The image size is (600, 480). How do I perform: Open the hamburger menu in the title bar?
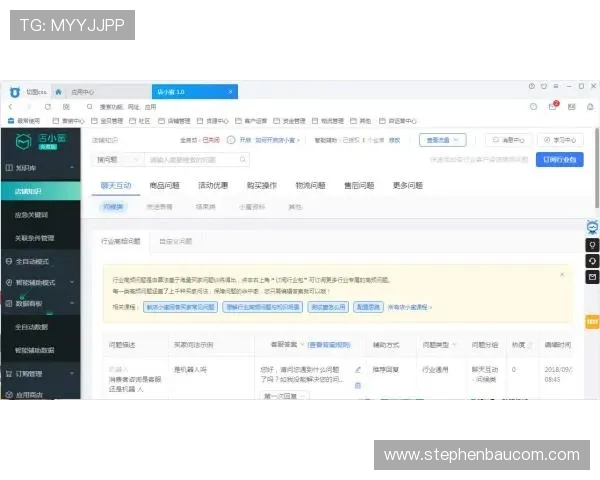(x=556, y=87)
